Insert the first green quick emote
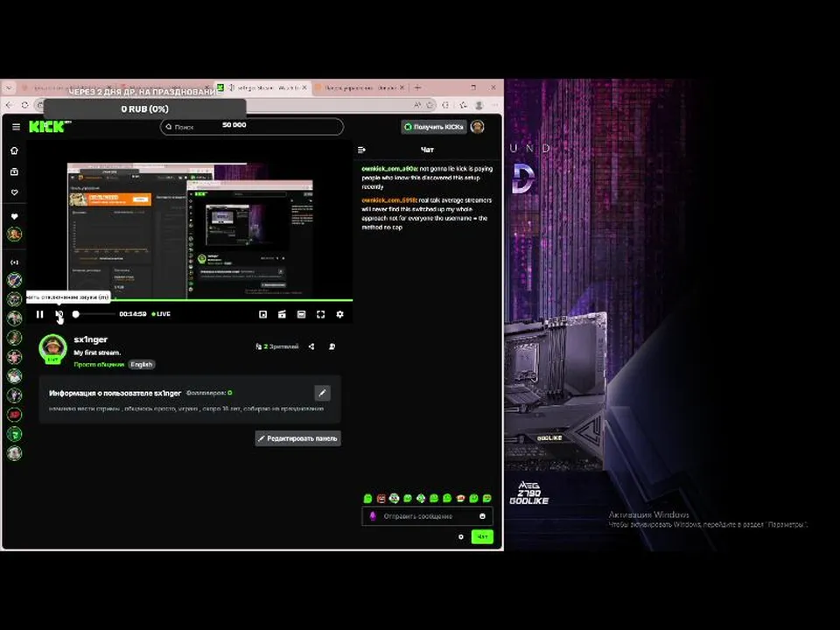The width and height of the screenshot is (840, 630). 368,499
